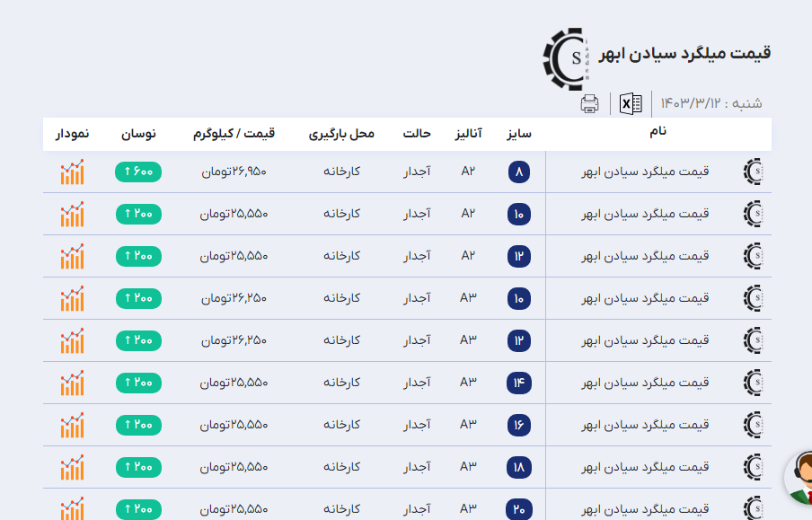This screenshot has width=812, height=520.
Task: Click the نوسان column header
Action: 138,134
